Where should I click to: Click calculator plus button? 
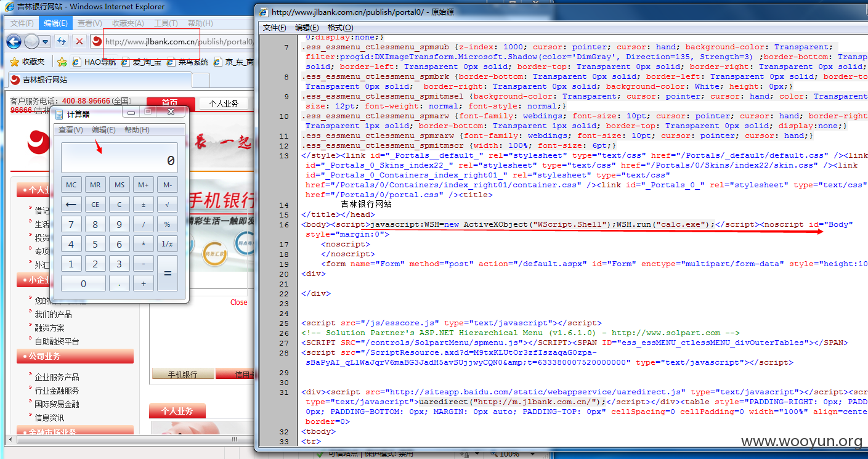144,283
